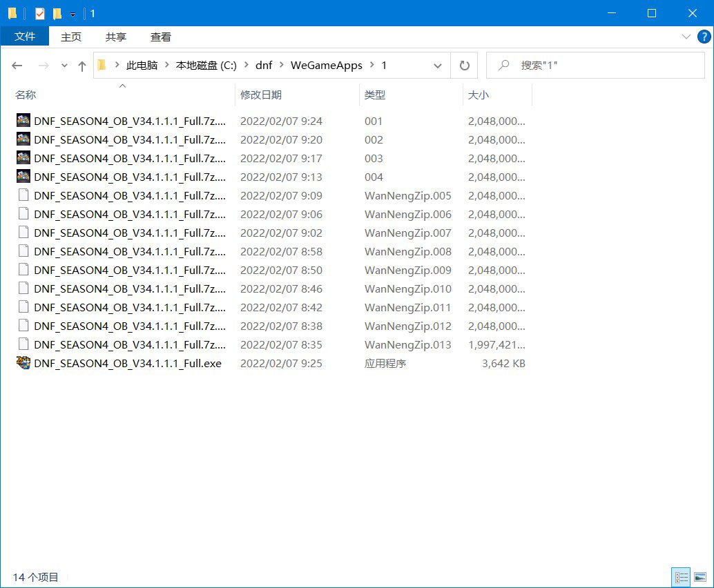Open the recent locations dropdown

click(65, 66)
